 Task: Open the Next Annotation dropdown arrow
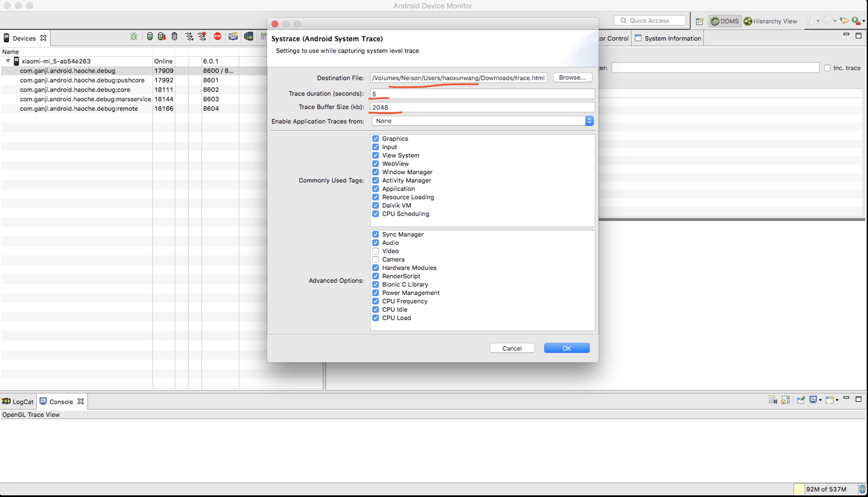click(x=818, y=21)
